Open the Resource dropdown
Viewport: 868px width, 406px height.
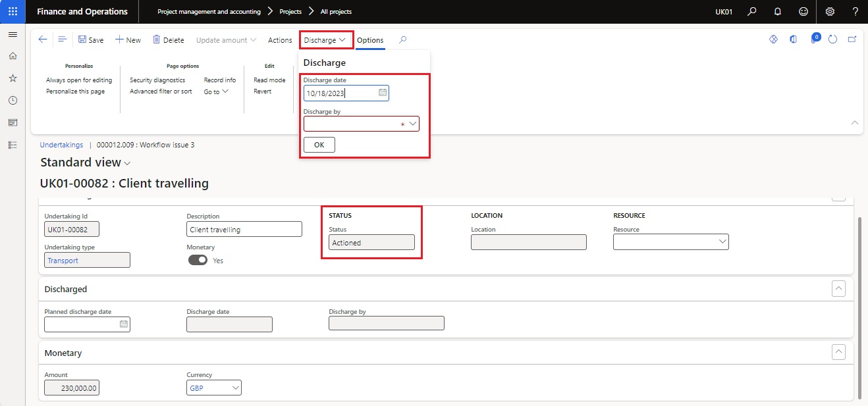[722, 242]
